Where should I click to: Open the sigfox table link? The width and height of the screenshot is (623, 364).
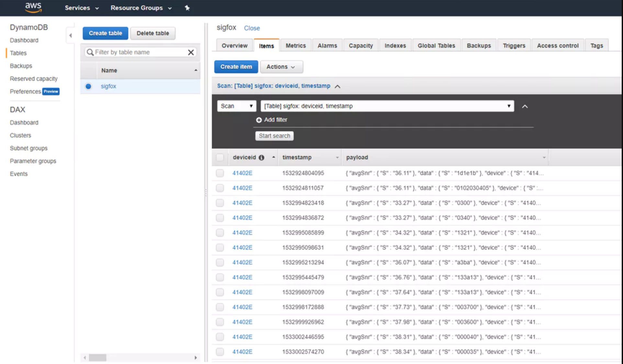108,86
